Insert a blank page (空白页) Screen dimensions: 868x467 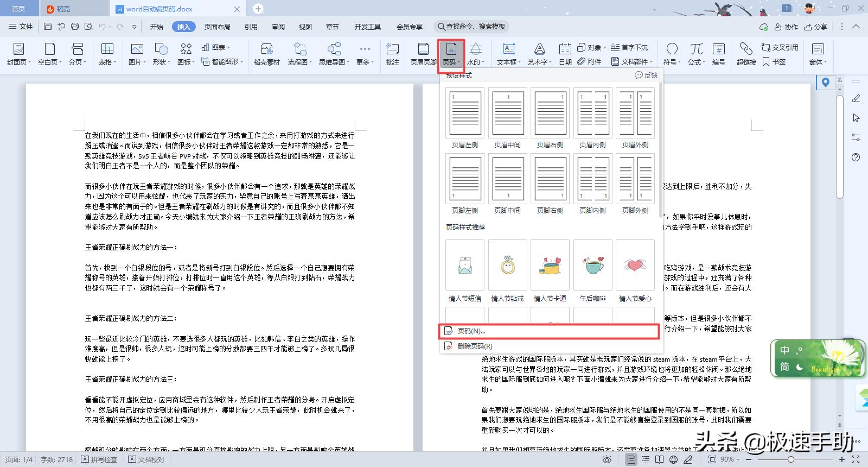[x=50, y=54]
